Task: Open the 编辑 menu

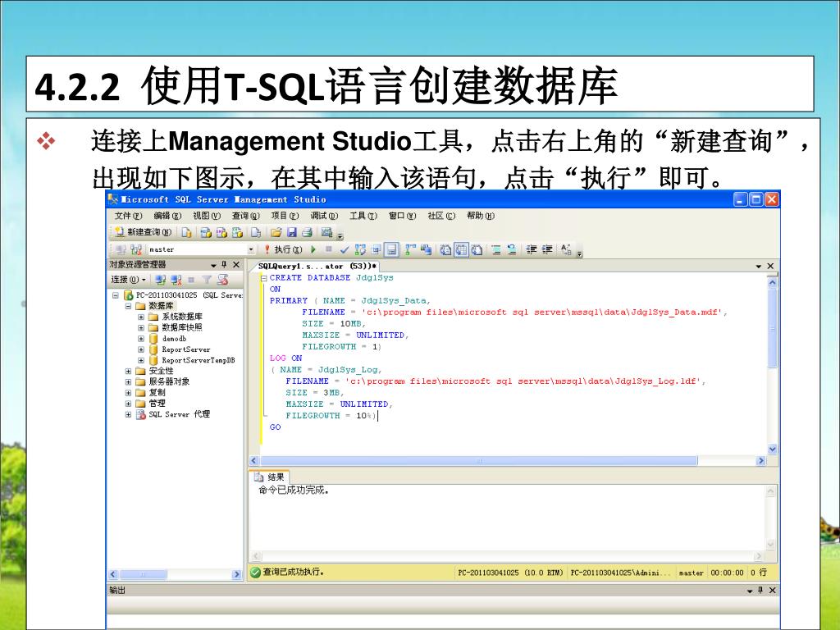Action: coord(167,216)
